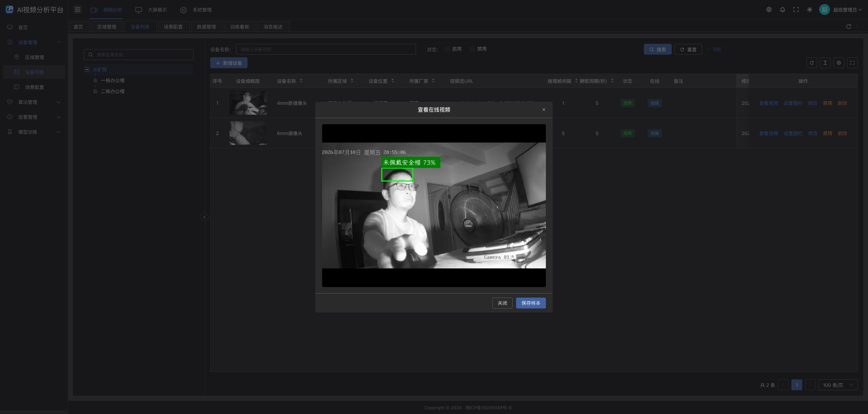Viewport: 868px width, 414px height.
Task: Focus the 设备名称 input field
Action: 326,49
